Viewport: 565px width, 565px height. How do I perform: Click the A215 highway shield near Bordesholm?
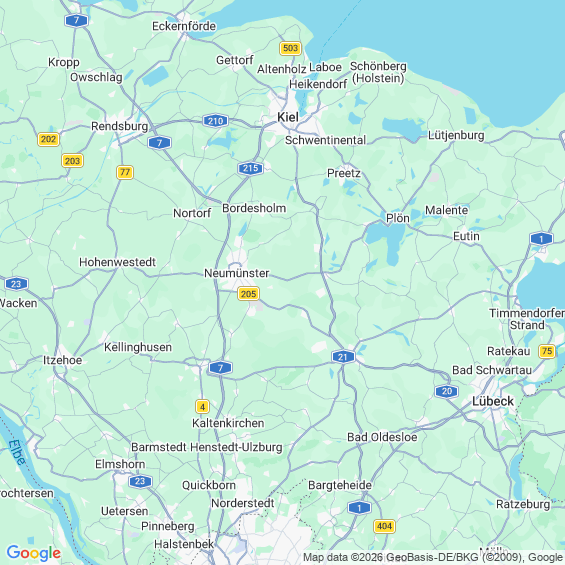[250, 168]
